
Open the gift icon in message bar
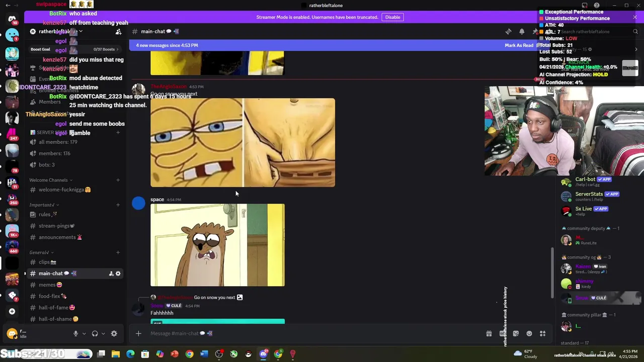click(x=489, y=333)
